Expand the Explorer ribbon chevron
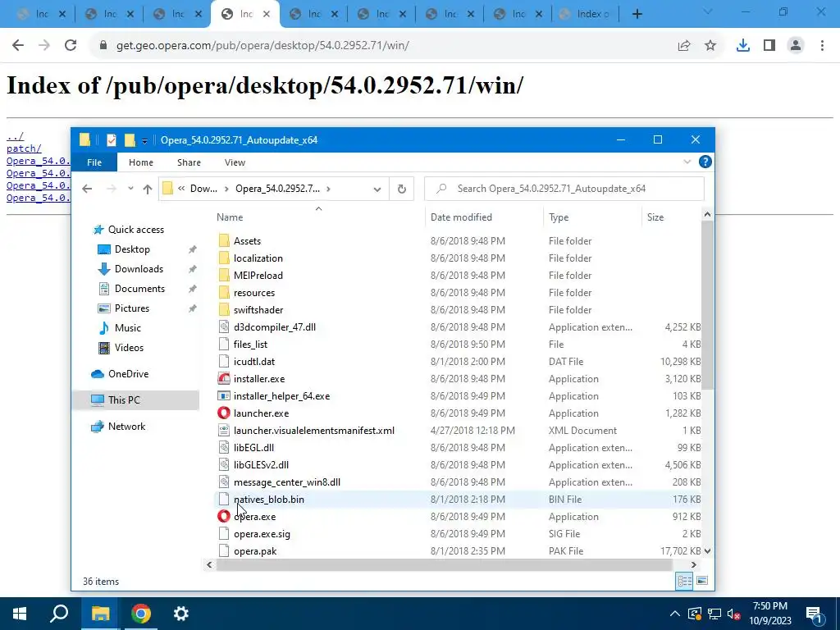Screen dimensions: 840x630 click(x=687, y=162)
